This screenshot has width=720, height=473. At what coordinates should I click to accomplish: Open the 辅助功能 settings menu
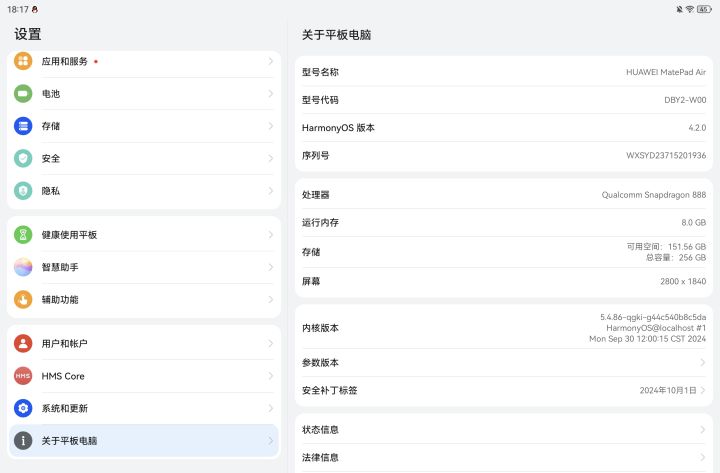tap(144, 299)
